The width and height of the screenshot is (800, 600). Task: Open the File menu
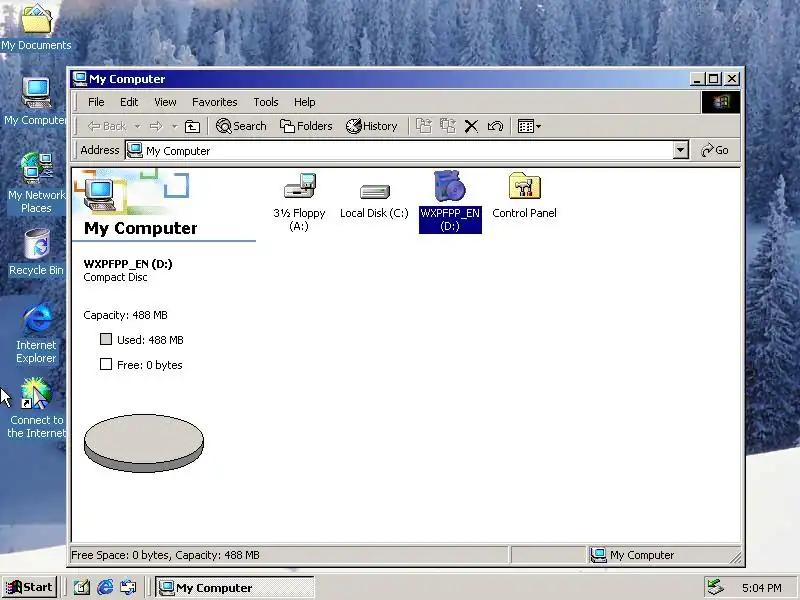pos(96,102)
